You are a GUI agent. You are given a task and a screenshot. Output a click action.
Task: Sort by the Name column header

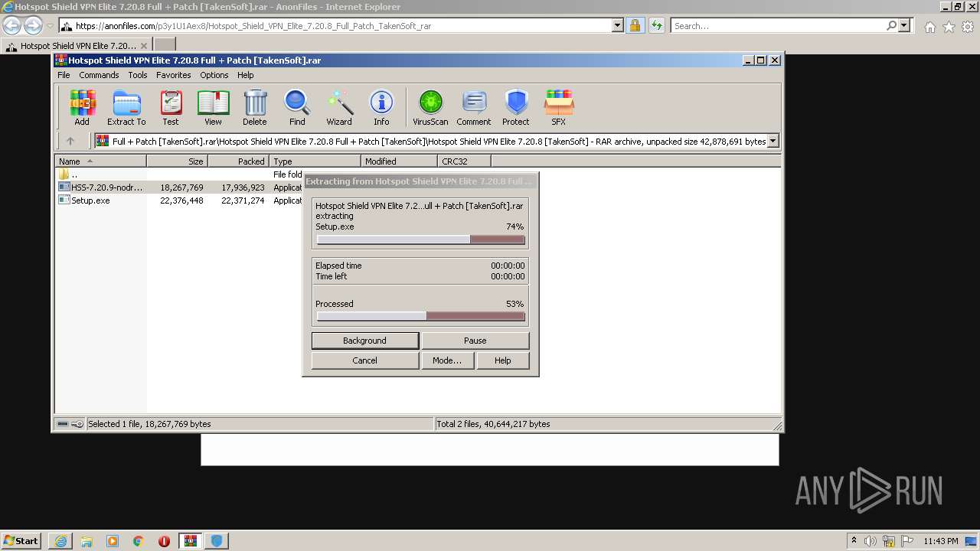click(101, 161)
